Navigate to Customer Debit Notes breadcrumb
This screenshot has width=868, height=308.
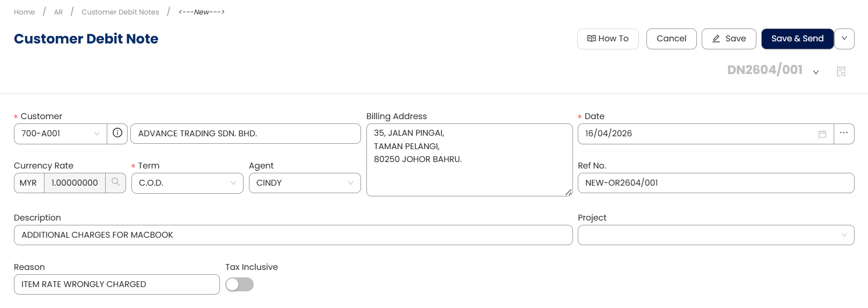pos(120,12)
